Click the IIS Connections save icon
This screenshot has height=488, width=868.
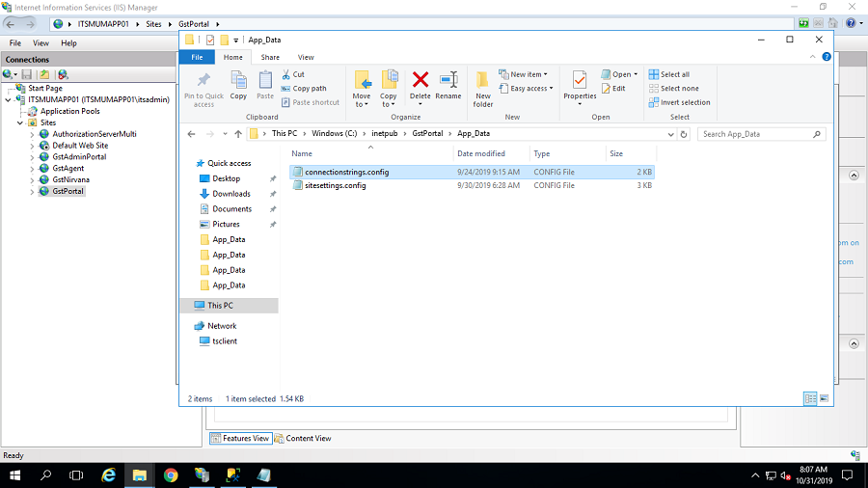click(27, 74)
